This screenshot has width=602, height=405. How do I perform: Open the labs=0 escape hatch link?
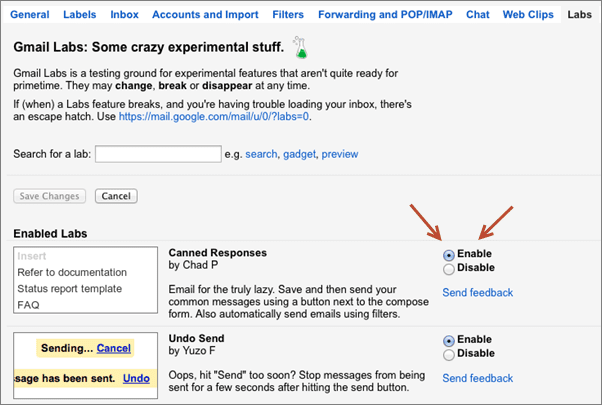pos(214,116)
